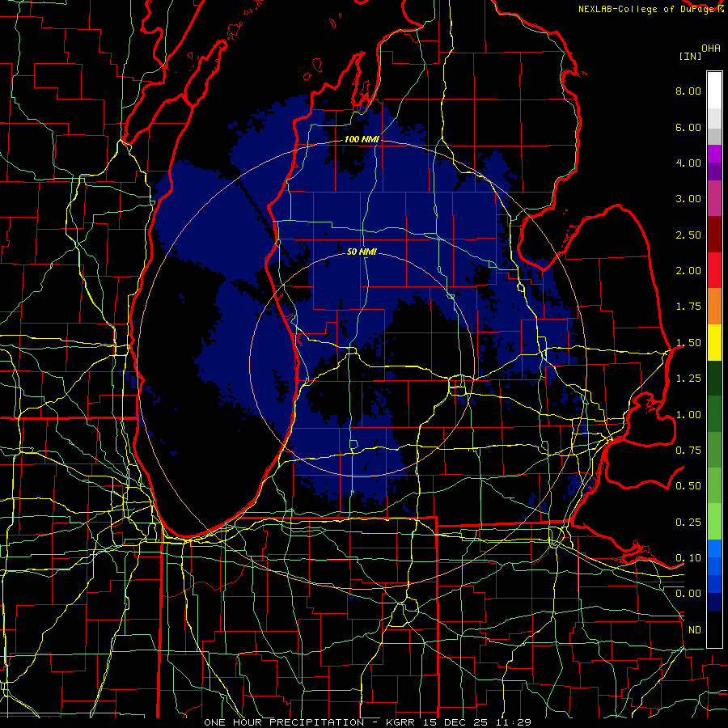
Task: Select the bright red legend color band
Action: pos(714,270)
